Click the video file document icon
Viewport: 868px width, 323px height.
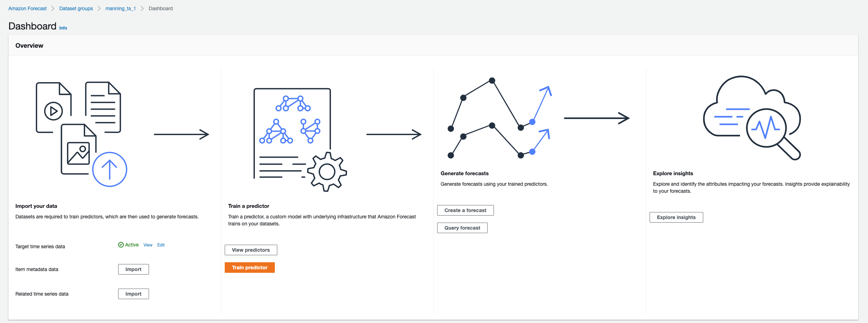pyautogui.click(x=53, y=107)
